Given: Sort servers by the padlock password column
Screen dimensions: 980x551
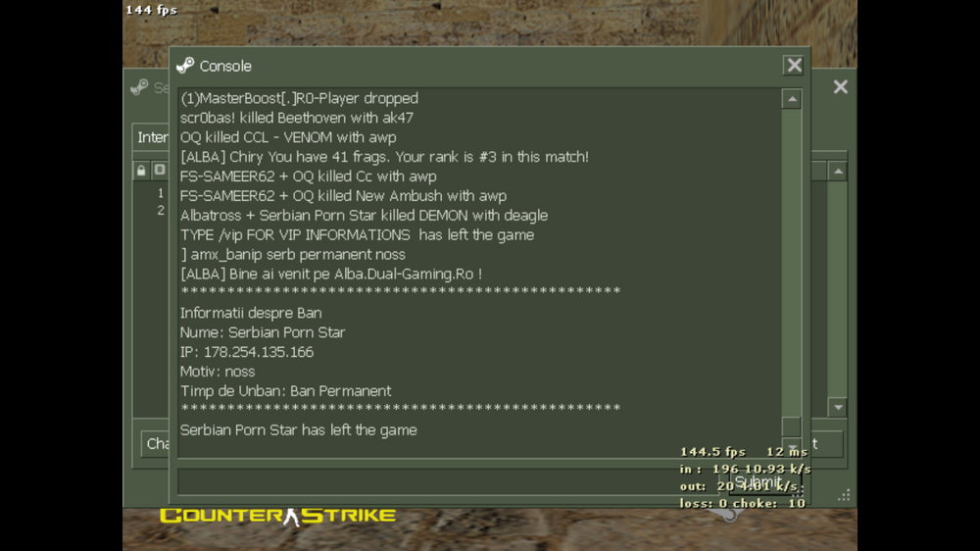Looking at the screenshot, I should click(141, 171).
